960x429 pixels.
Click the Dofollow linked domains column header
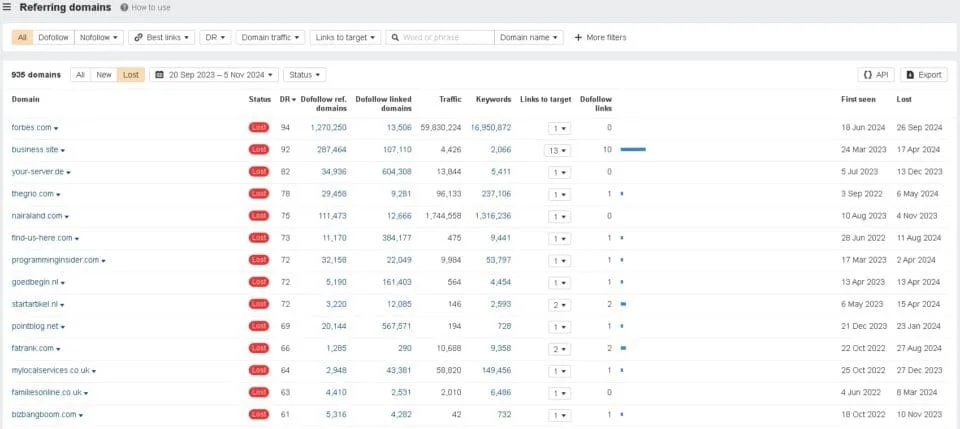pyautogui.click(x=384, y=104)
